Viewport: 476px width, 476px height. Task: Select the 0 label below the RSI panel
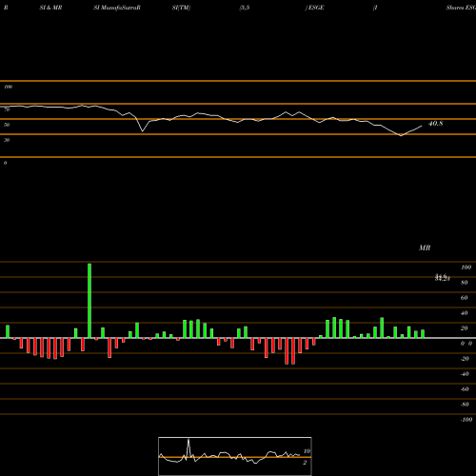pos(5,163)
